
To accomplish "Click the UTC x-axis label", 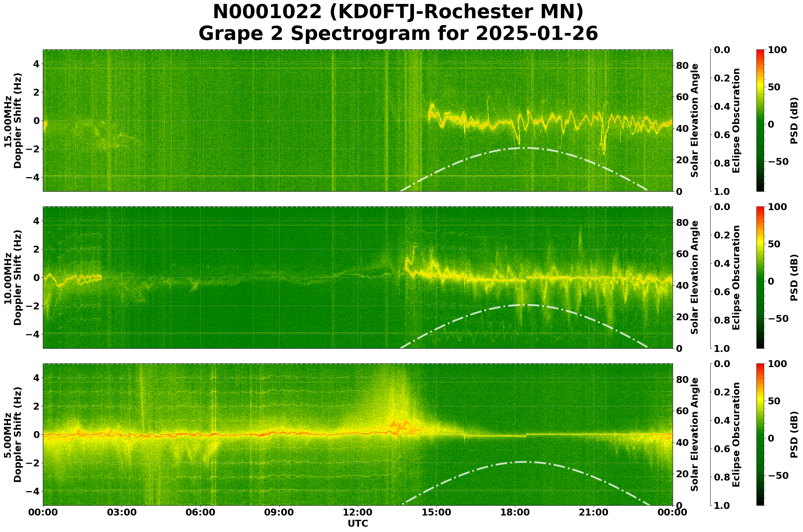I will coord(357,523).
